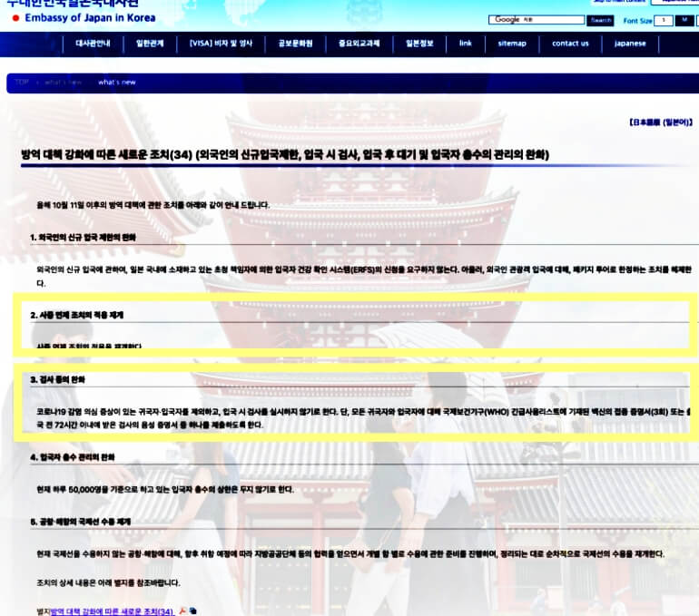
Task: Click the page headline about 새로운 조치(34)
Action: pyautogui.click(x=285, y=155)
